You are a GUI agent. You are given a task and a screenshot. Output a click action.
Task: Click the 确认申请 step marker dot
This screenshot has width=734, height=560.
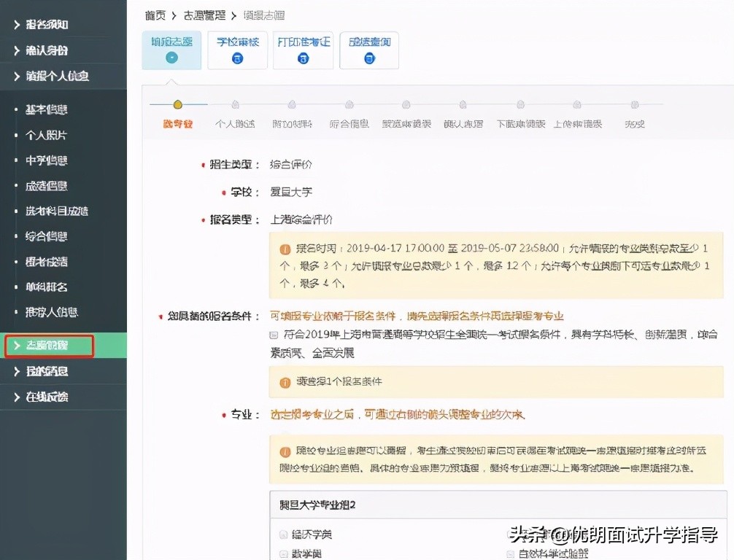pos(463,104)
